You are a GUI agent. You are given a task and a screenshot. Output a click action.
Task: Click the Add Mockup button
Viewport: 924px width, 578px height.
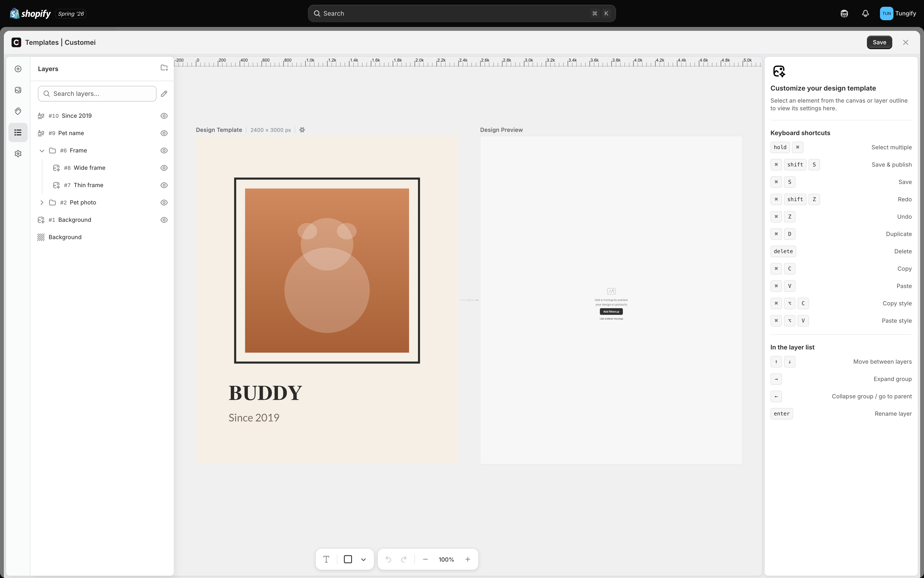point(611,312)
